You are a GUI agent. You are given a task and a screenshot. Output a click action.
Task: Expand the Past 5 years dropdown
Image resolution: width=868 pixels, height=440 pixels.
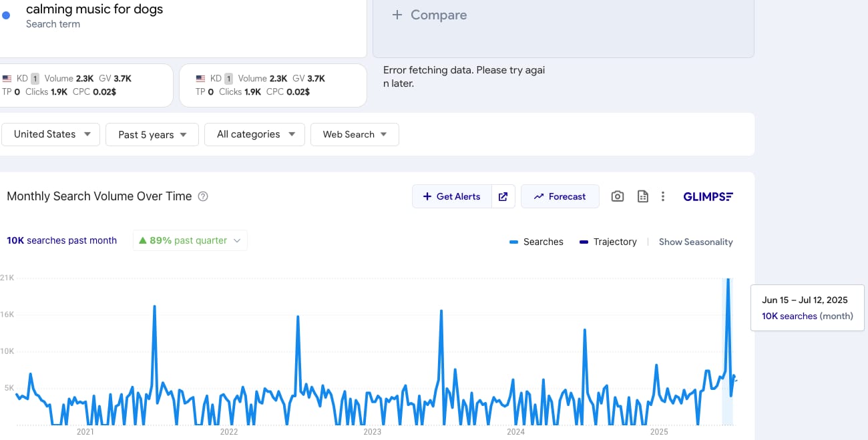tap(152, 134)
